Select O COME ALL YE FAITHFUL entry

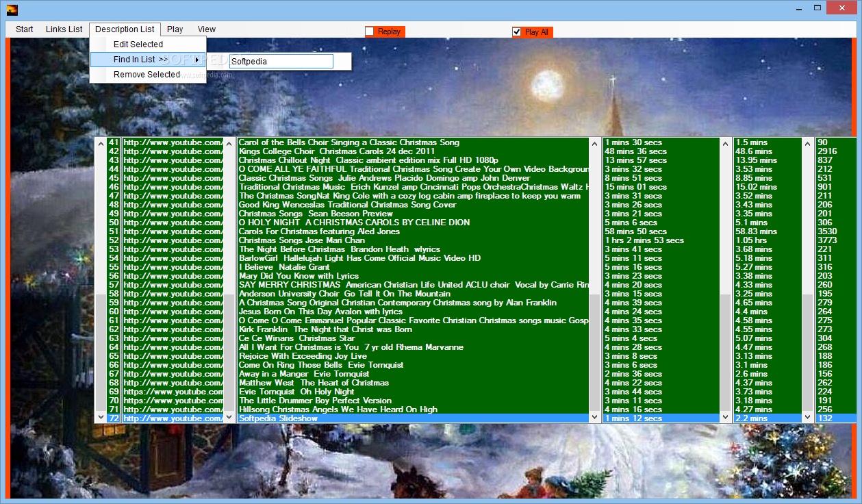pyautogui.click(x=414, y=169)
